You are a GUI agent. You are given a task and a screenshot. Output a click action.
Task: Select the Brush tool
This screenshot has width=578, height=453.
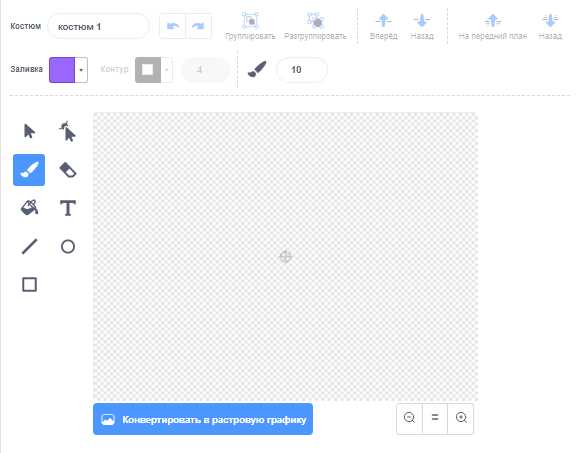point(29,170)
